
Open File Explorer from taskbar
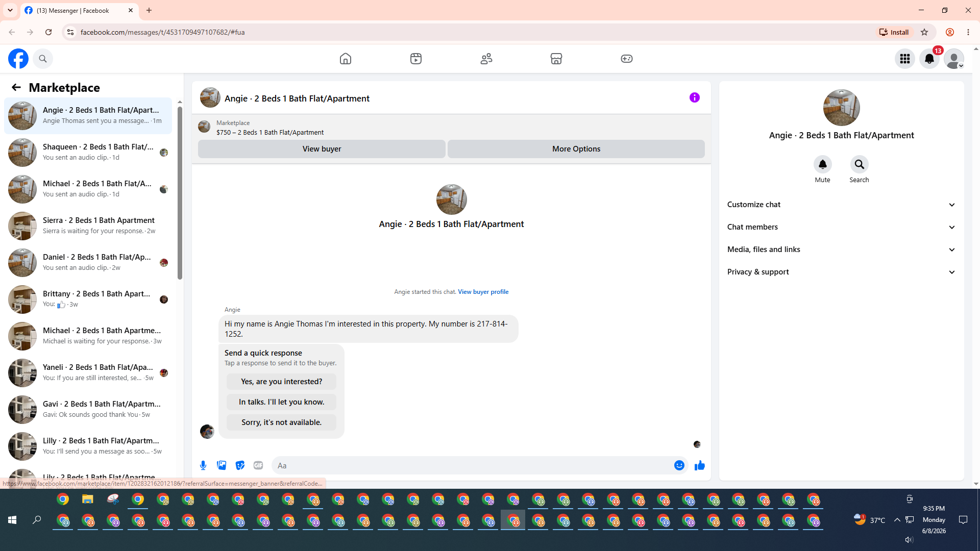coord(88,499)
